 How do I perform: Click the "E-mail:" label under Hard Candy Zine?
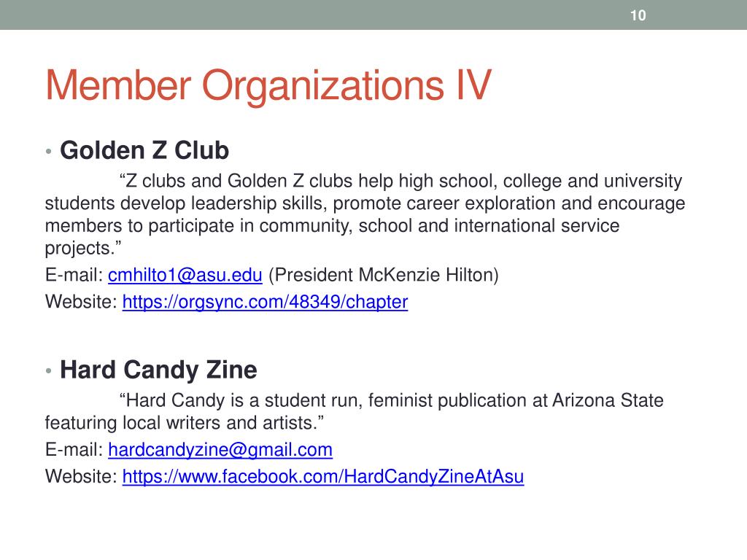[74, 450]
